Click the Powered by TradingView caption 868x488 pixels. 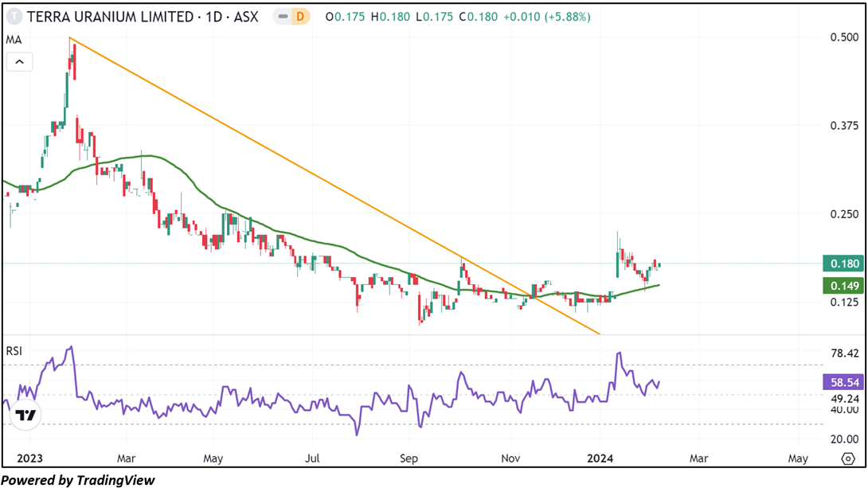tap(78, 480)
